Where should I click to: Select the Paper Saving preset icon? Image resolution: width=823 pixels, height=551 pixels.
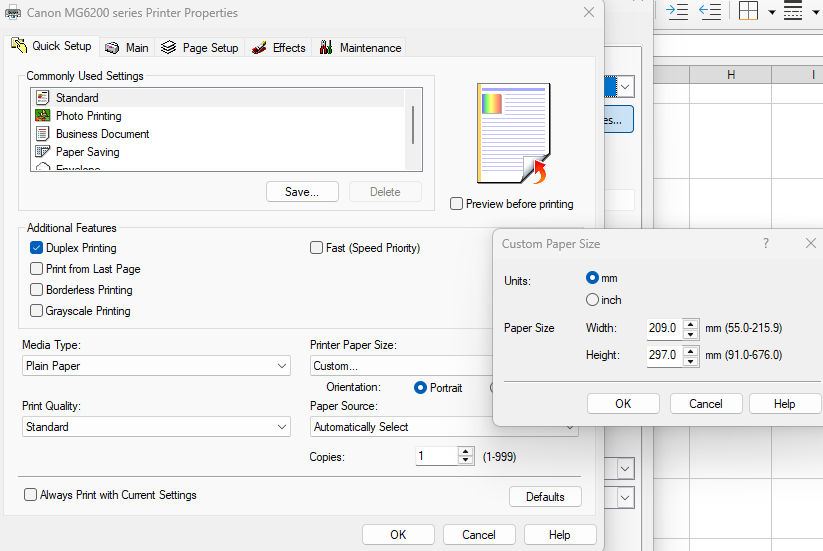tap(42, 152)
